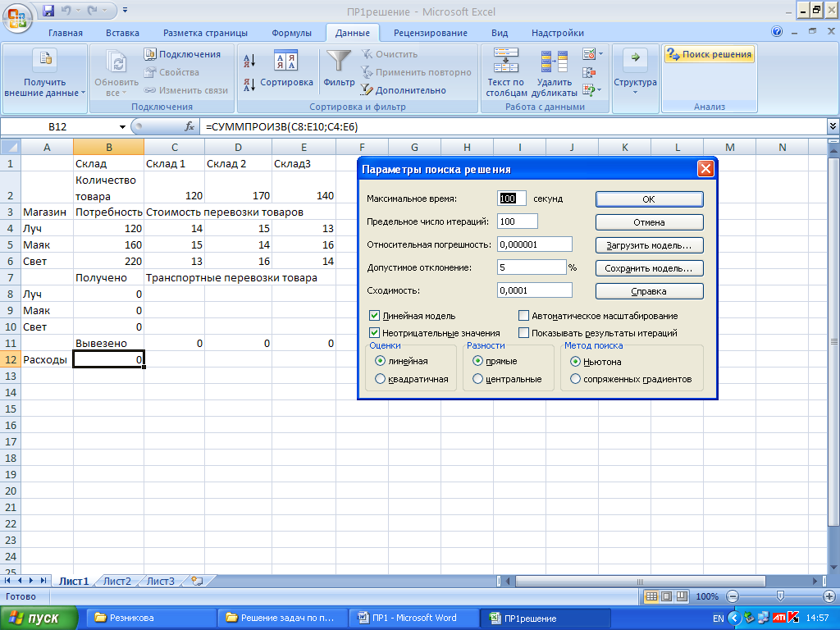
Task: Open Подключения list
Action: [x=183, y=54]
